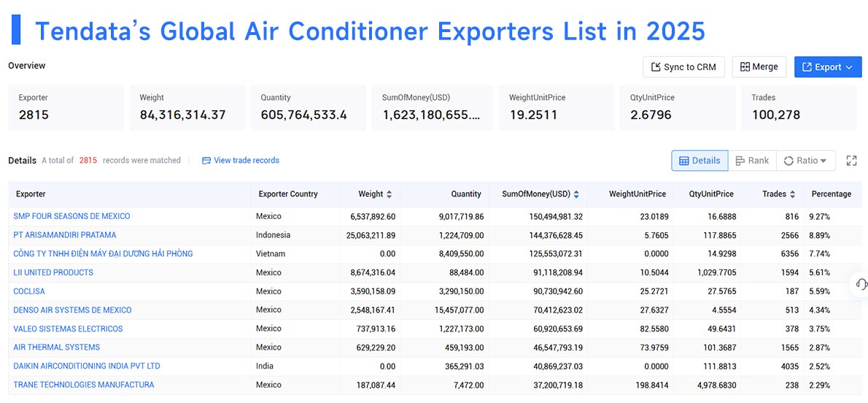This screenshot has height=403, width=868.
Task: Open SMP FOUR SEASONS DE MEXICO exporter
Action: (x=72, y=216)
